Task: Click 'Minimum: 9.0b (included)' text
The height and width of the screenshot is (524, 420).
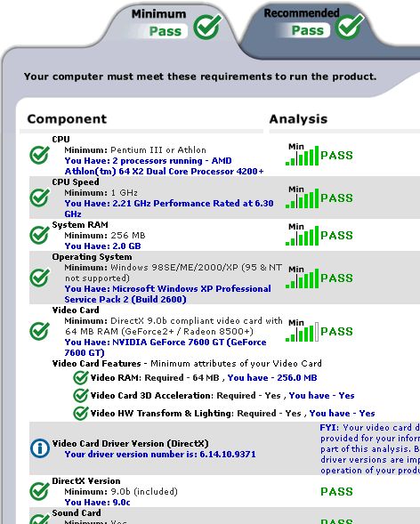Action: pos(121,492)
